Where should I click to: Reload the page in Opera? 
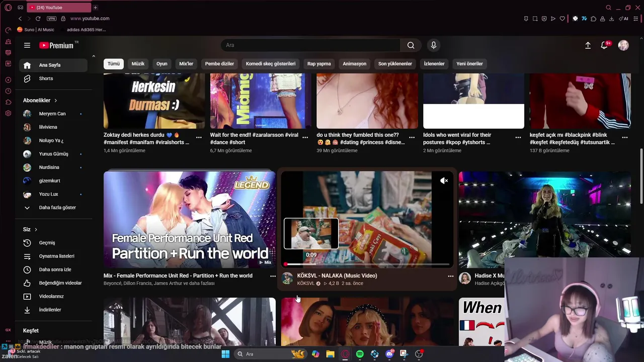click(x=38, y=19)
